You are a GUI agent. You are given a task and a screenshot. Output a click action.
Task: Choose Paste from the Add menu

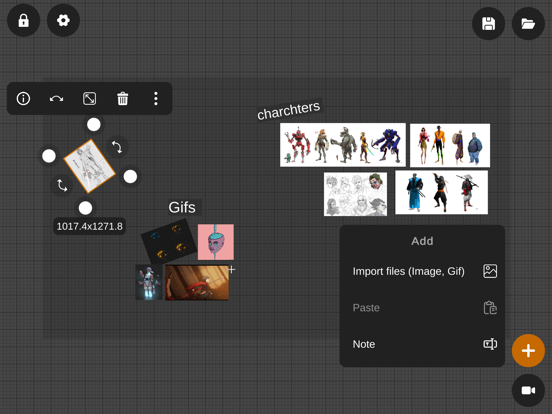pos(422,308)
